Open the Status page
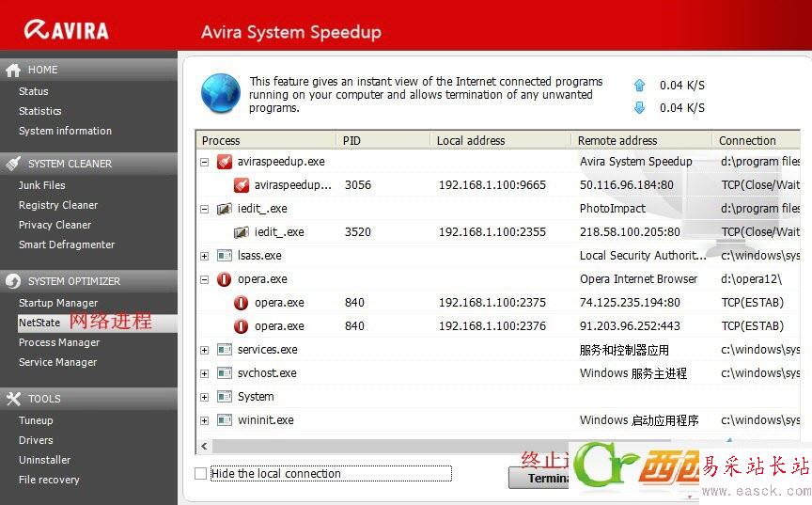This screenshot has height=505, width=812. [x=34, y=91]
